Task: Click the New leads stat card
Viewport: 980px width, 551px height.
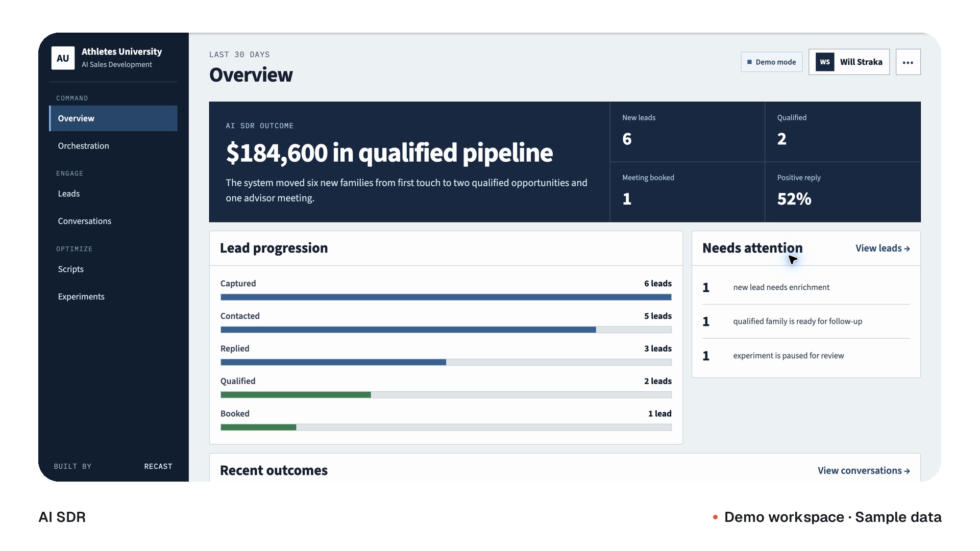Action: tap(687, 132)
